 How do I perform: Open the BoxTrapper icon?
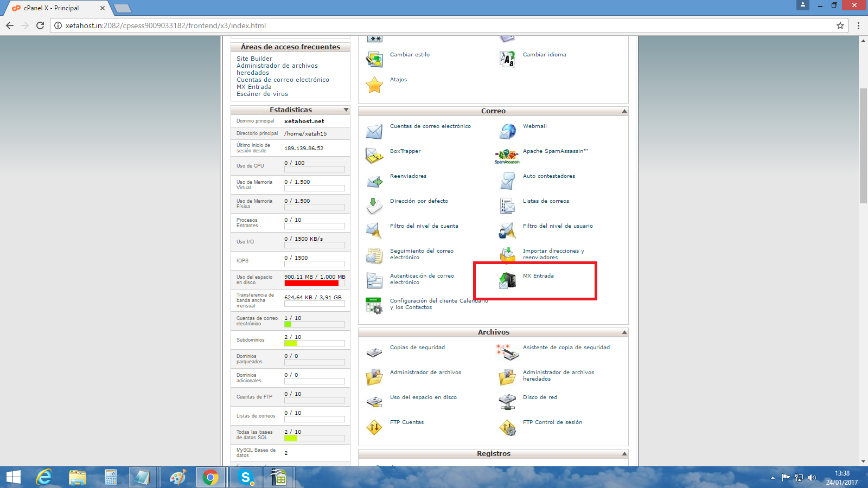374,156
